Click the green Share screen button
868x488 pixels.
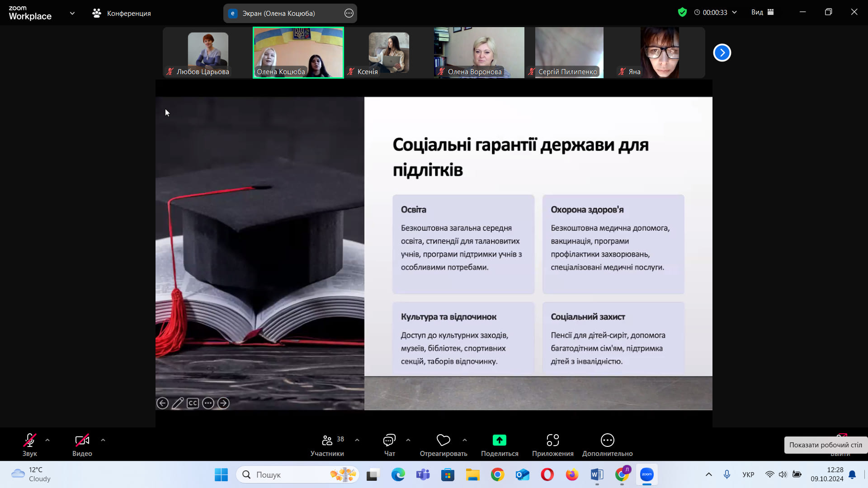tap(499, 441)
